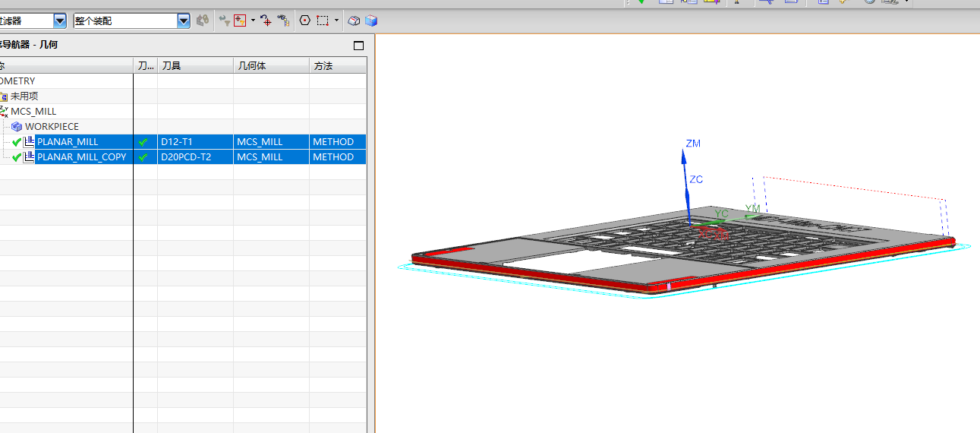The height and width of the screenshot is (433, 980).
Task: Expand the rectangle selection method arrow
Action: click(x=336, y=21)
